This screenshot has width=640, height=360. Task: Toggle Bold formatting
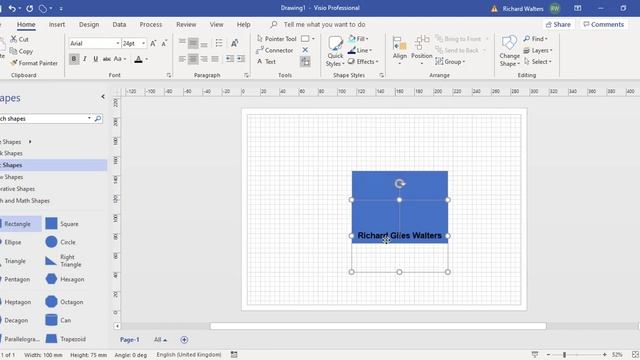[x=74, y=59]
